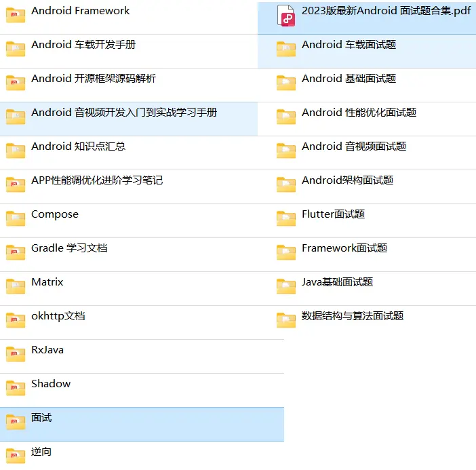Screen dimensions: 476x470
Task: Select the Android 性能优化面试题 name
Action: pyautogui.click(x=359, y=113)
